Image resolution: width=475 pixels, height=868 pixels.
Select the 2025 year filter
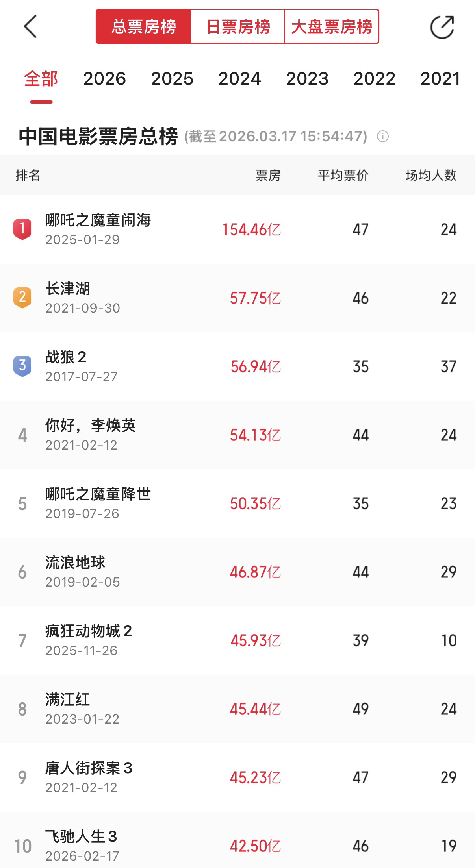172,79
